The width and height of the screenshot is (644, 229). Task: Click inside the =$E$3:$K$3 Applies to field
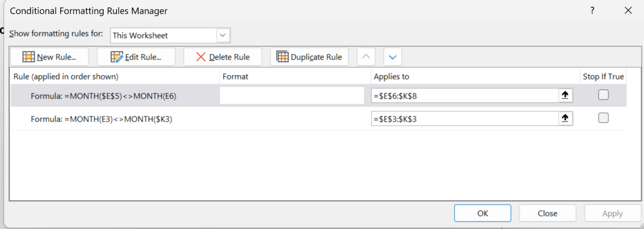pyautogui.click(x=465, y=118)
